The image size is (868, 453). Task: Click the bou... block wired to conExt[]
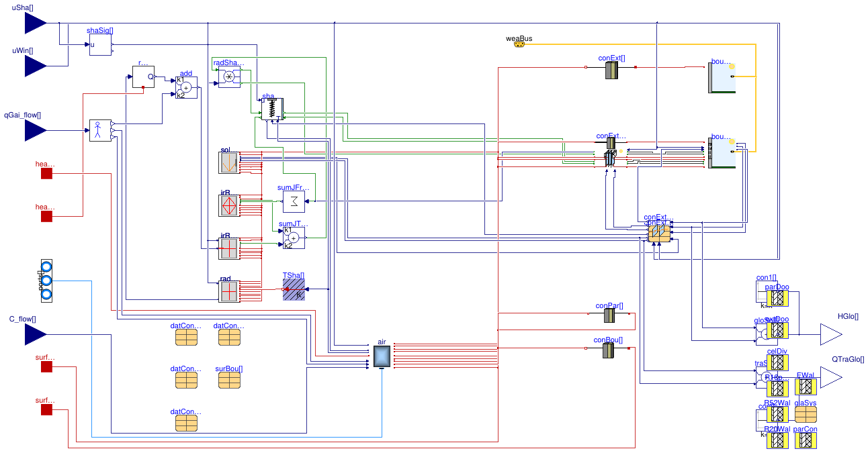pos(722,77)
